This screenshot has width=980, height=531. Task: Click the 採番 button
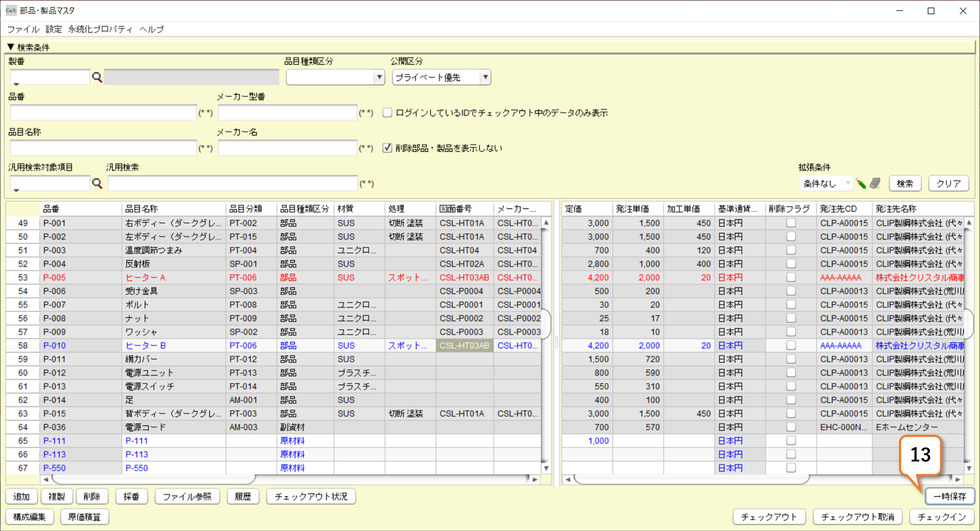(x=131, y=496)
